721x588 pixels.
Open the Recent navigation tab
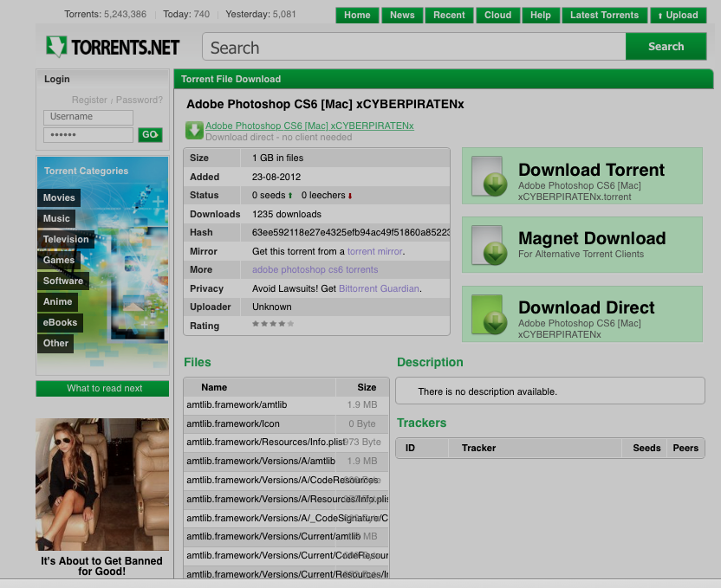[x=449, y=16]
